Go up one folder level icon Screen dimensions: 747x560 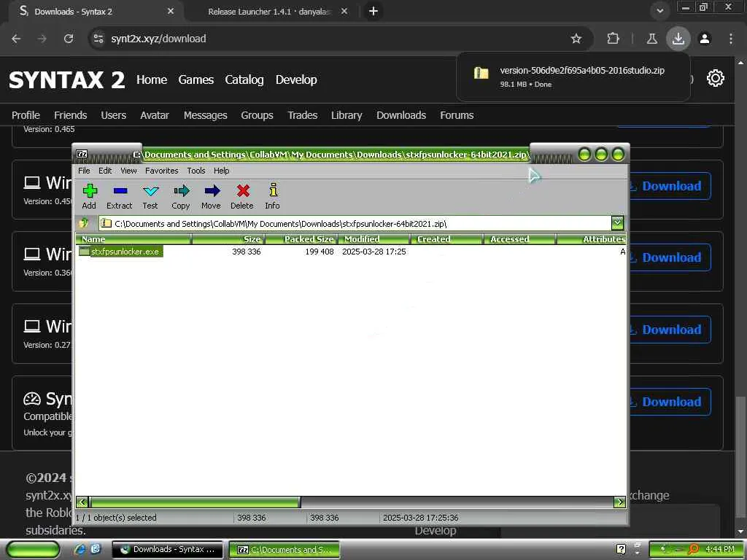point(84,223)
